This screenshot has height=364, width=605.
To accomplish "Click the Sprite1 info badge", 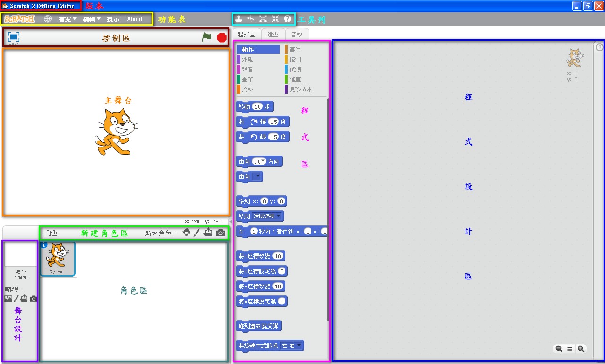I will pyautogui.click(x=44, y=244).
